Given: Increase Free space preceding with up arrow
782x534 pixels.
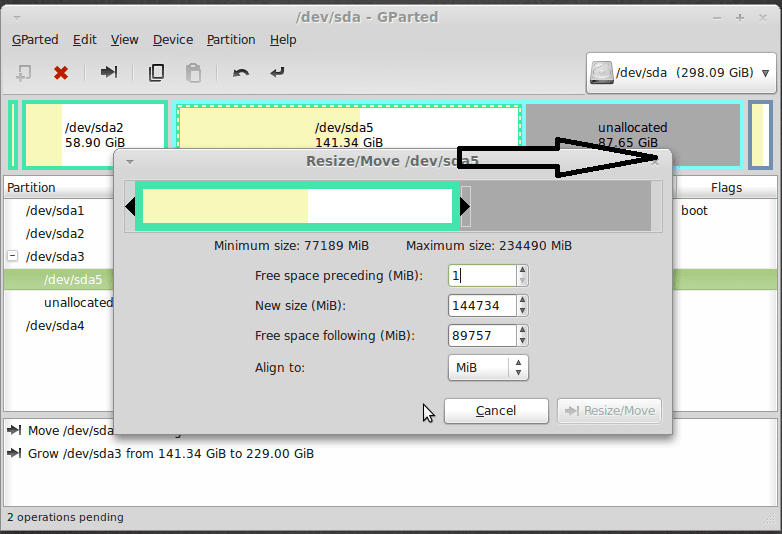Looking at the screenshot, I should [522, 270].
